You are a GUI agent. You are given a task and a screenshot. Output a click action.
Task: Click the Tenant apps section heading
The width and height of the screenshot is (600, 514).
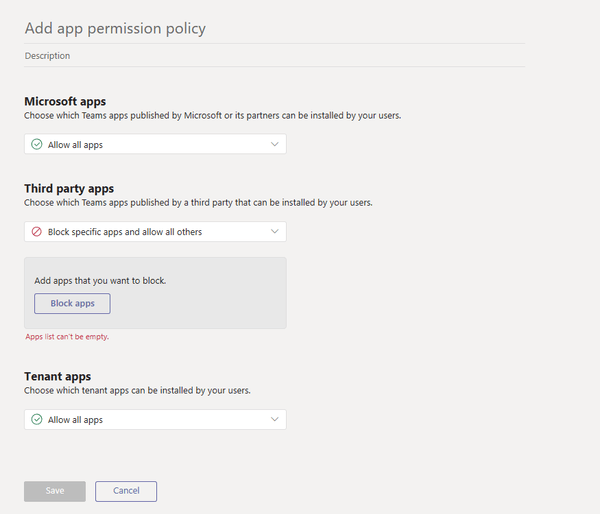click(x=58, y=376)
